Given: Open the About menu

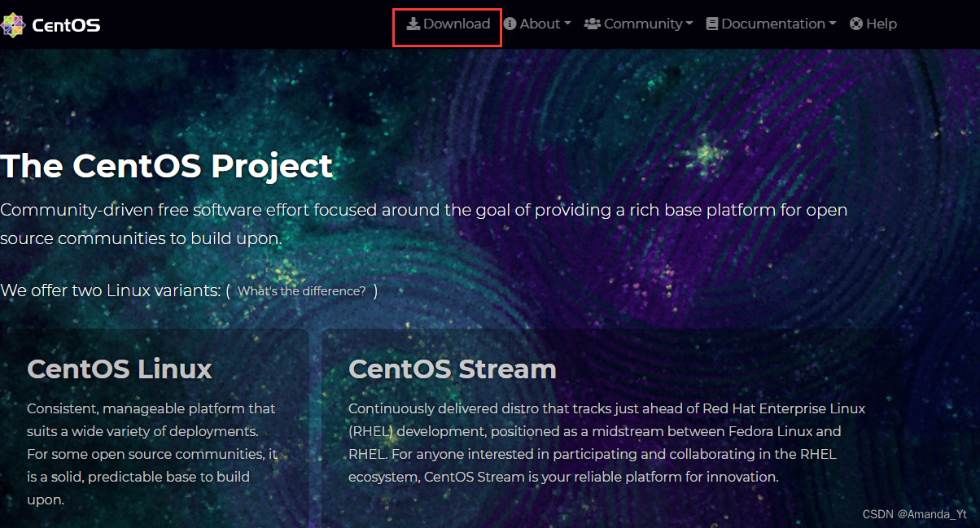Looking at the screenshot, I should (x=537, y=24).
